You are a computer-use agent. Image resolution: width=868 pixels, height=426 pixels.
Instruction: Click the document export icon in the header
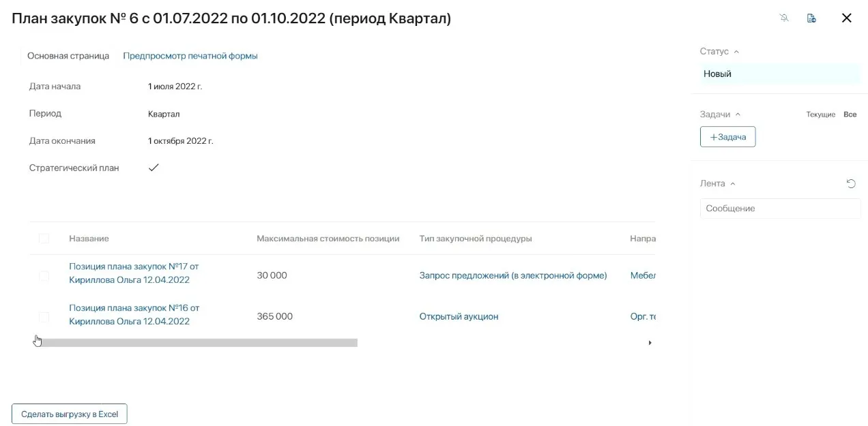click(x=811, y=18)
